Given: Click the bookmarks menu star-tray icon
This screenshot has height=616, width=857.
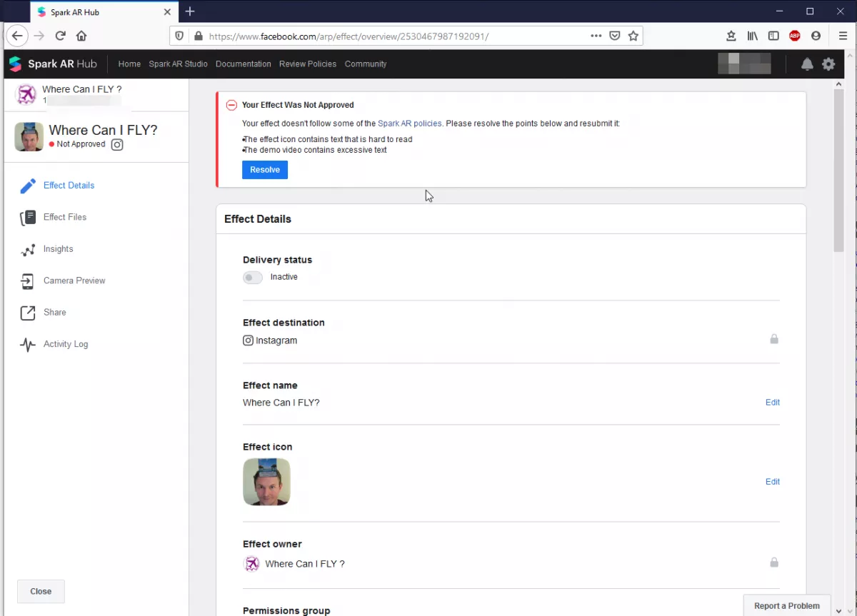Looking at the screenshot, I should coord(731,36).
